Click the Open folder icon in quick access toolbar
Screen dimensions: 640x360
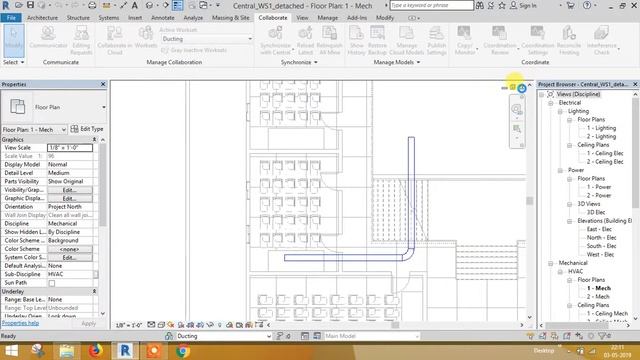(19, 5)
